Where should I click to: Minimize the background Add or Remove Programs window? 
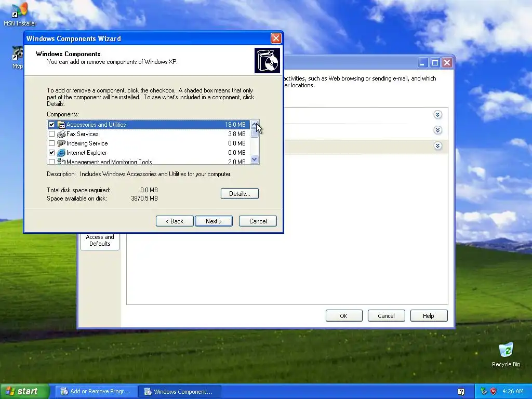[x=423, y=63]
